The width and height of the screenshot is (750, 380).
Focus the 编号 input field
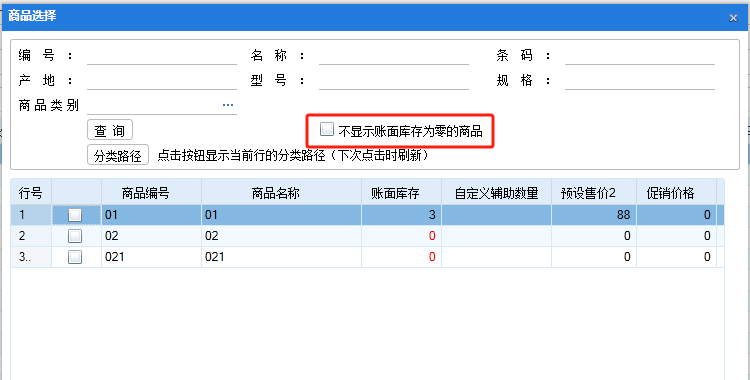tap(162, 56)
